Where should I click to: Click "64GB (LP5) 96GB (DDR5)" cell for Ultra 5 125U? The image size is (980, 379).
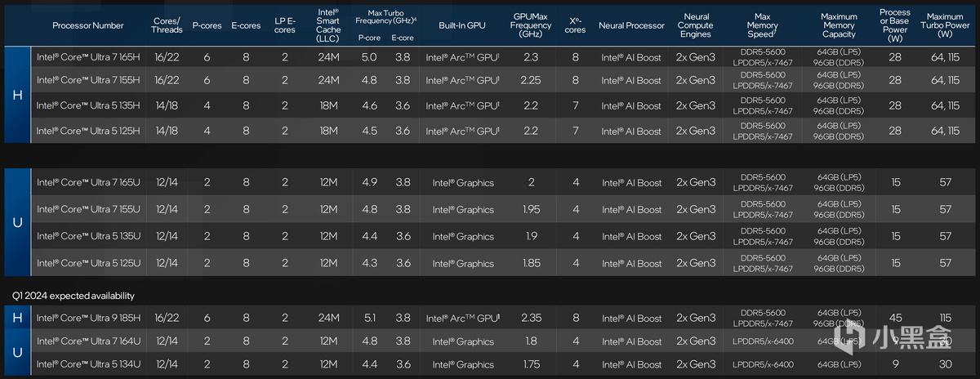(x=840, y=264)
